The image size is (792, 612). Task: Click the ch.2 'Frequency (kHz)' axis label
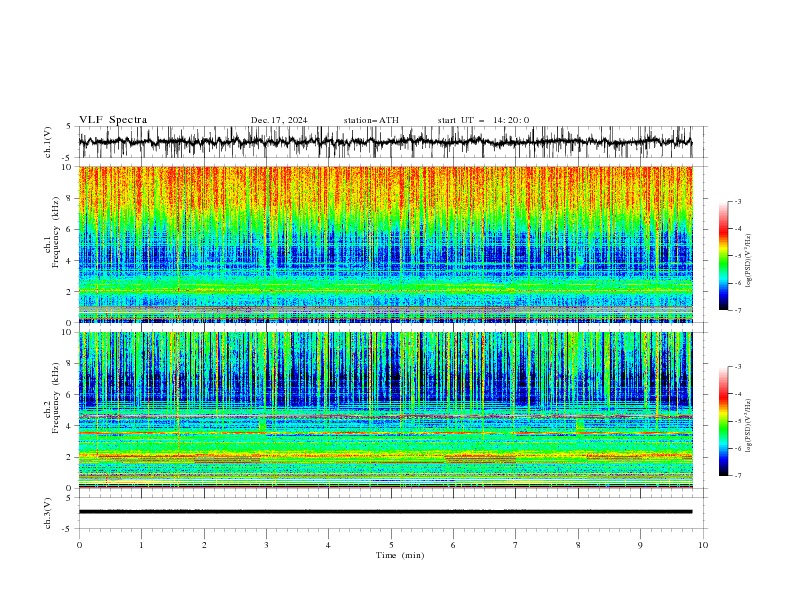(56, 398)
